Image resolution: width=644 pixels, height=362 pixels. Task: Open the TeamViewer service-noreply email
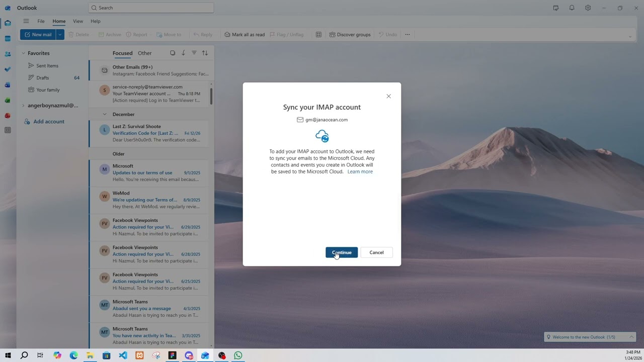tap(149, 94)
